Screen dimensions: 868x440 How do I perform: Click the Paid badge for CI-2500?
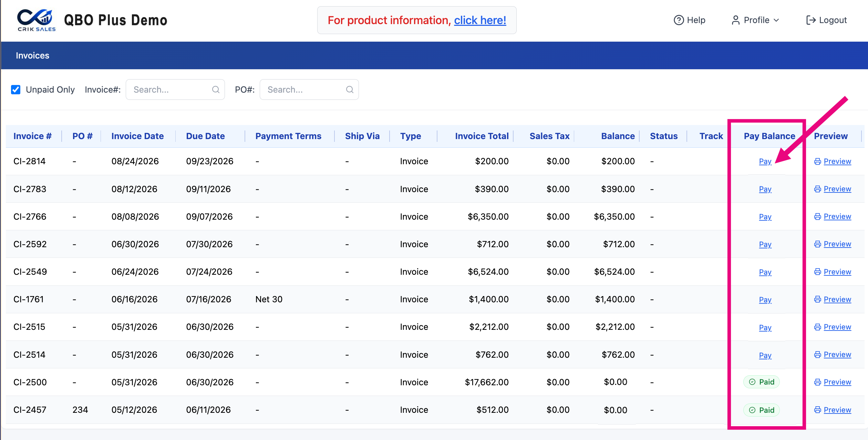pyautogui.click(x=762, y=382)
